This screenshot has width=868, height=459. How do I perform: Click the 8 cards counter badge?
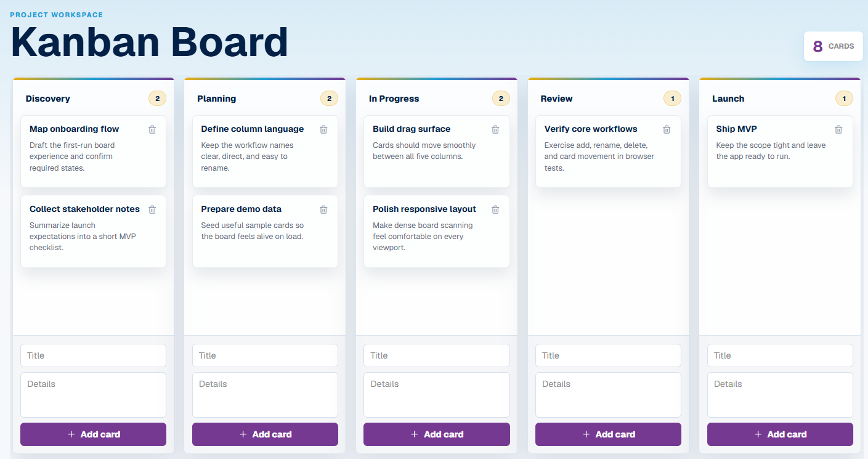coord(834,46)
